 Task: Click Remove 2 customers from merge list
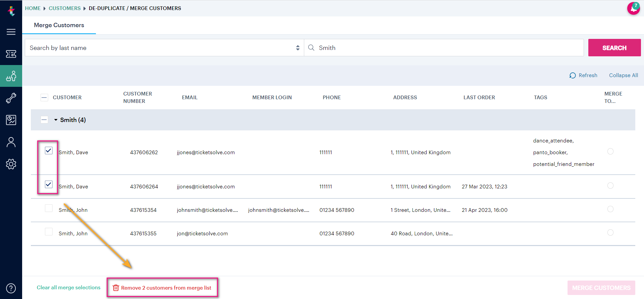[x=166, y=288]
